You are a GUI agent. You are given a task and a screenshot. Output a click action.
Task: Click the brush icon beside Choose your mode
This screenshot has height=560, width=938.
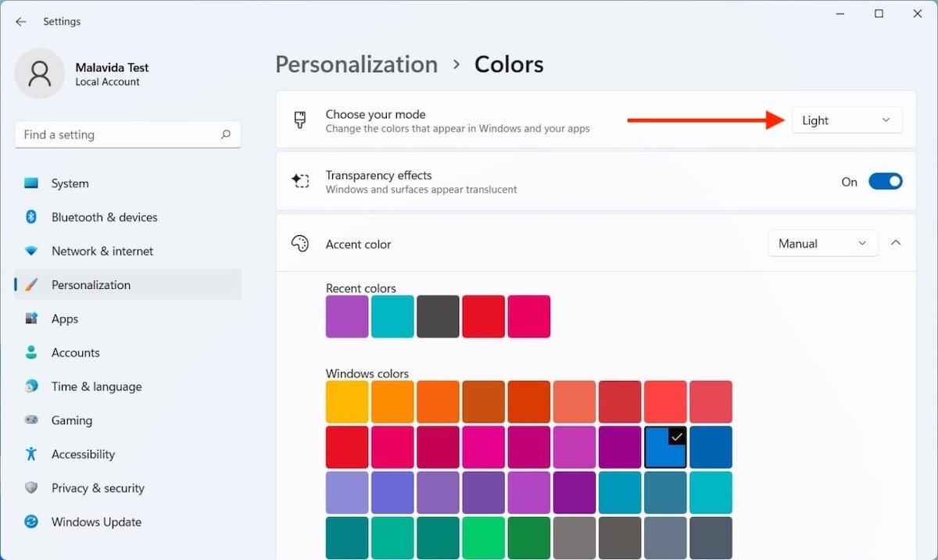tap(300, 119)
